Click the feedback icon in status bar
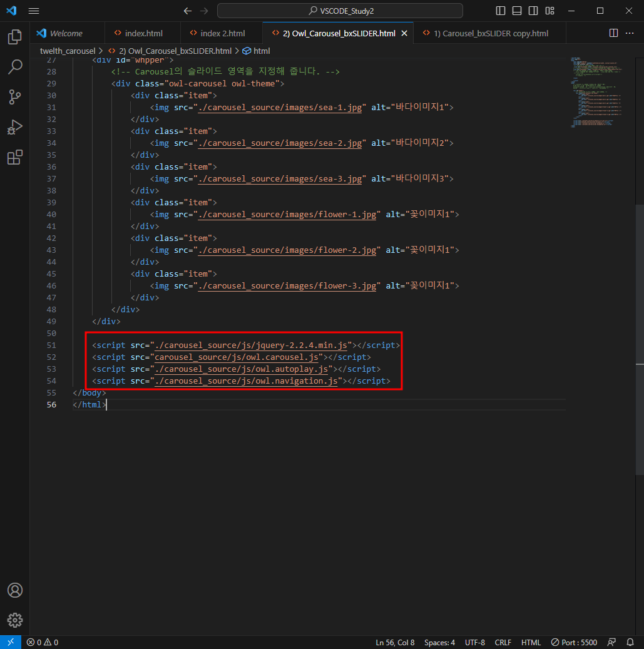 click(611, 642)
